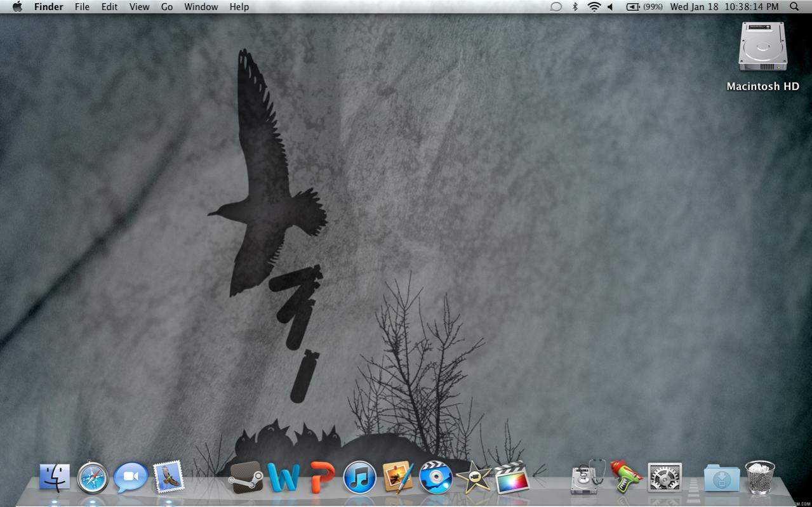
Task: Open the View menu
Action: pos(139,7)
